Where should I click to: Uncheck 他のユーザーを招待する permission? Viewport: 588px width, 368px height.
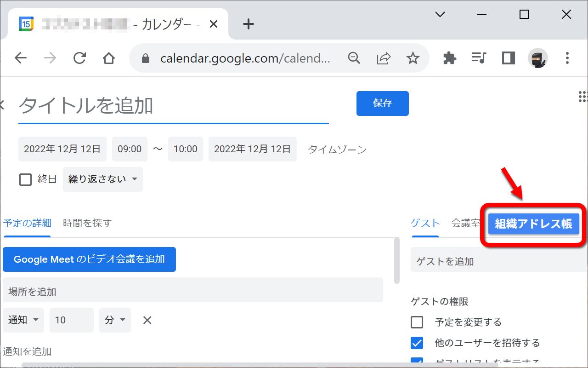tap(417, 343)
